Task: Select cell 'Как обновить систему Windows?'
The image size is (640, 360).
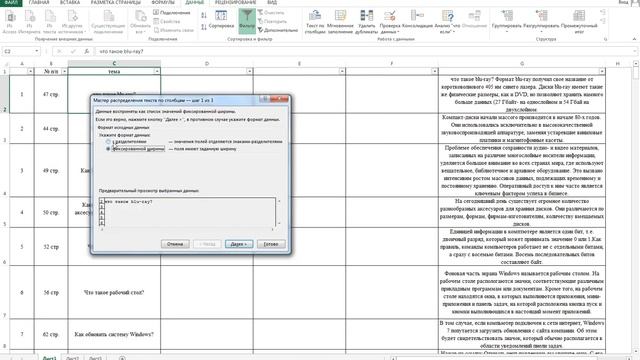Action: pyautogui.click(x=114, y=334)
